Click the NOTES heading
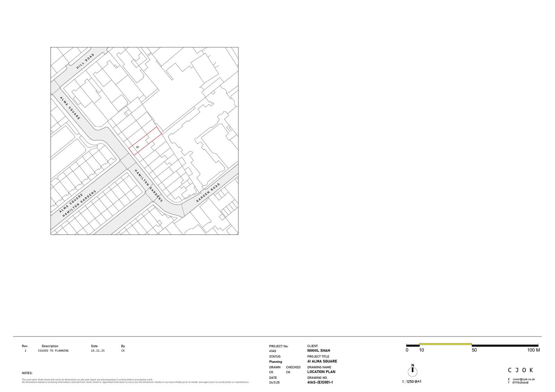 tap(27, 373)
